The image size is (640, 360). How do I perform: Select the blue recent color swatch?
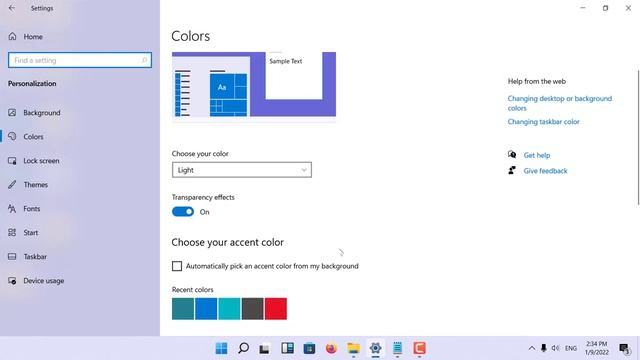tap(206, 309)
